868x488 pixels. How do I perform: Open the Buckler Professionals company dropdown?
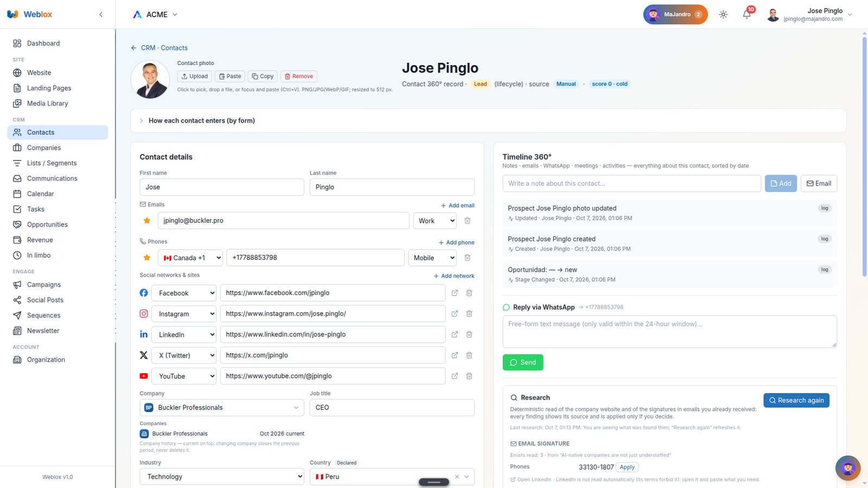click(222, 408)
